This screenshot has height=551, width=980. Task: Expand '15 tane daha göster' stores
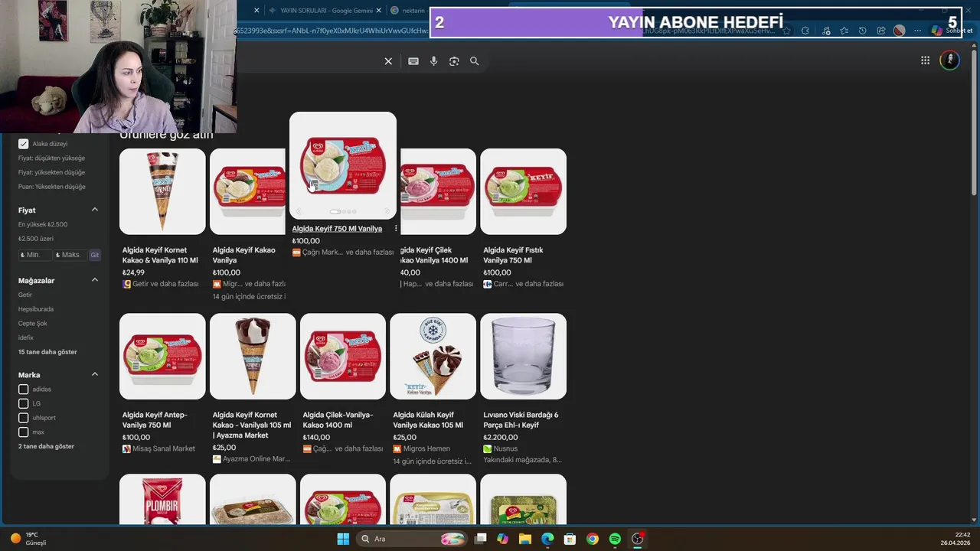47,352
